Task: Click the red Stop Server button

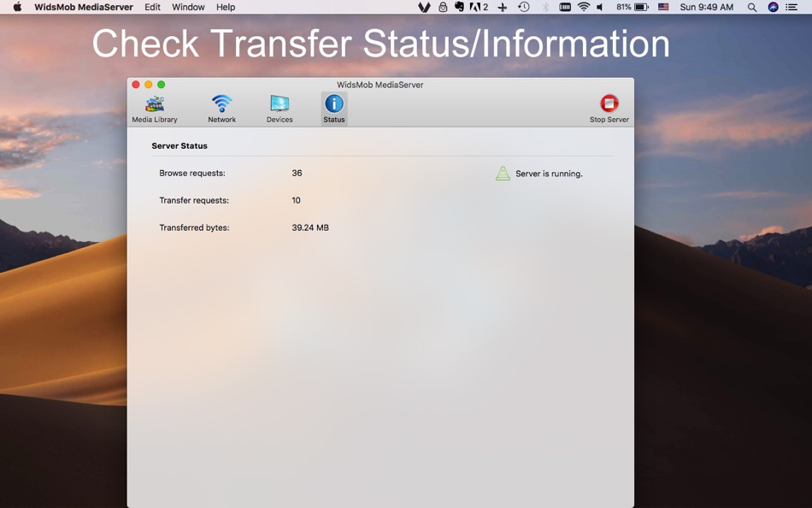Action: [609, 109]
